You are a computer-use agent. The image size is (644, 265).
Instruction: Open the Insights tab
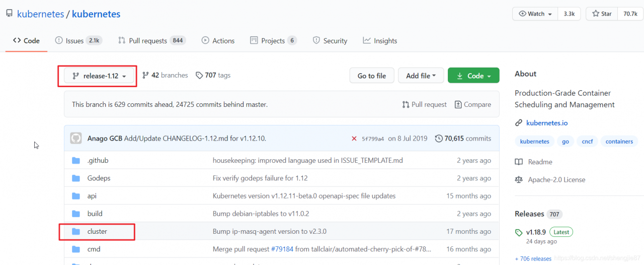point(380,41)
